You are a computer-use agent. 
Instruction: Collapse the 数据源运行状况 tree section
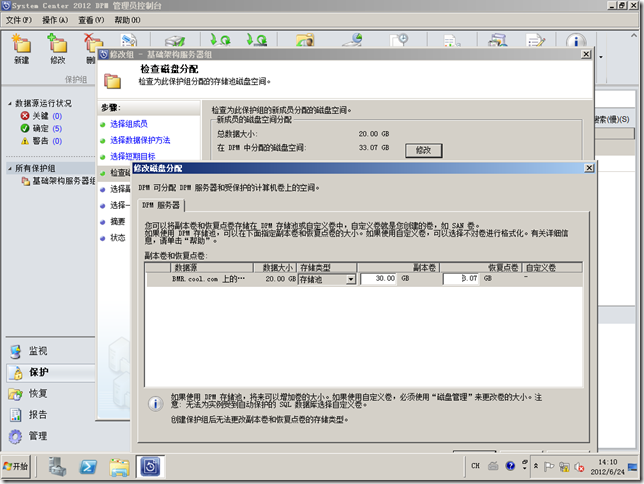(x=10, y=103)
